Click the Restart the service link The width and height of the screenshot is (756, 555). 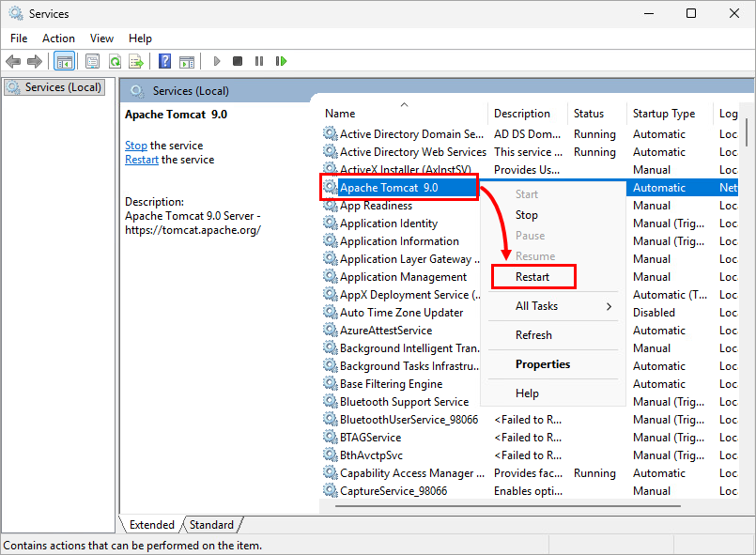pos(142,160)
